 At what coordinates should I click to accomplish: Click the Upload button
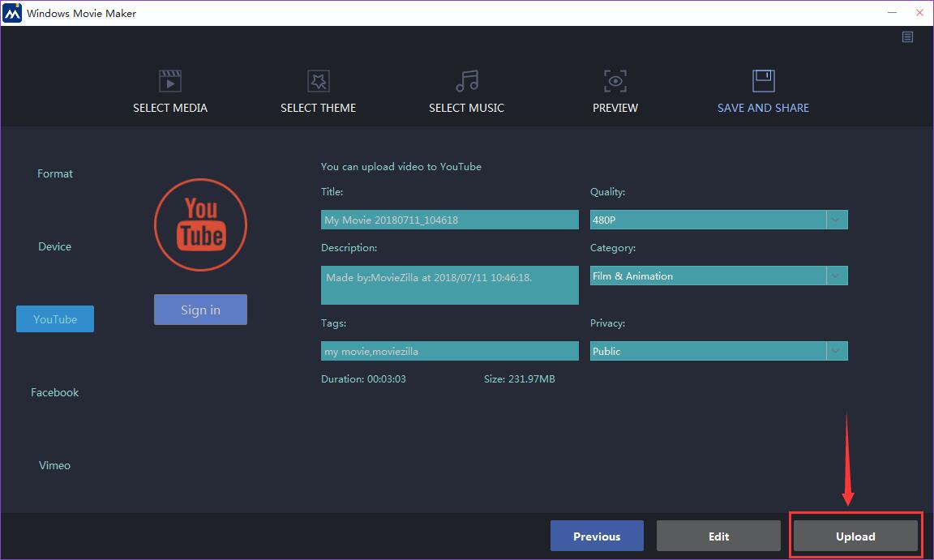click(x=855, y=536)
